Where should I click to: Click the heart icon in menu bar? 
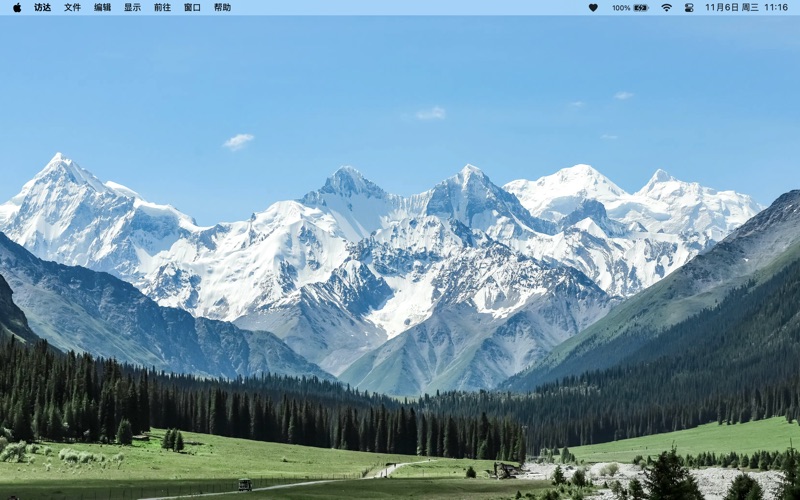pyautogui.click(x=593, y=8)
